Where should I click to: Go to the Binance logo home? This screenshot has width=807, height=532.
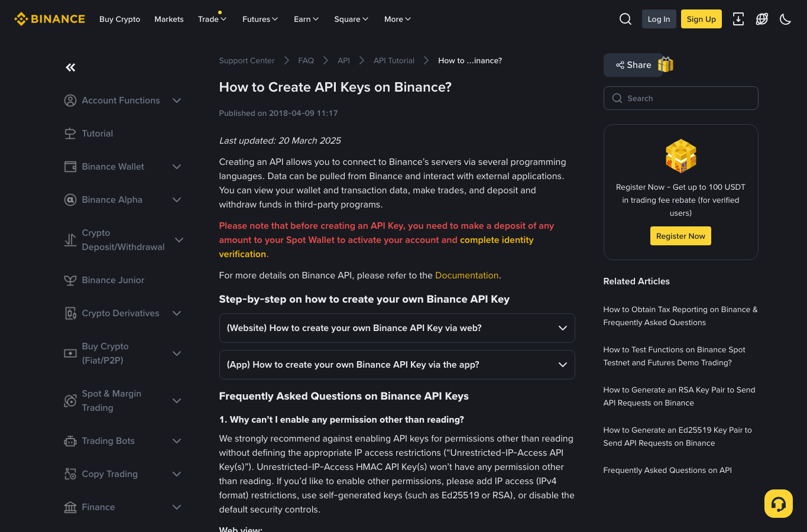(x=50, y=19)
